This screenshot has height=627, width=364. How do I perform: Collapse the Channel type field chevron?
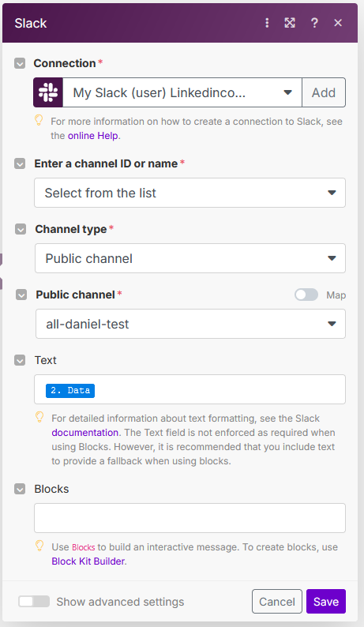[21, 229]
